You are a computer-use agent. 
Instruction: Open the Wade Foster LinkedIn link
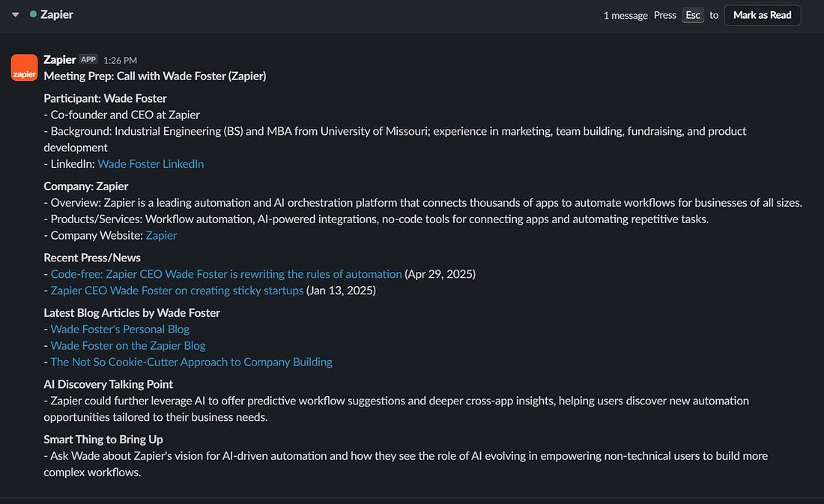point(151,164)
